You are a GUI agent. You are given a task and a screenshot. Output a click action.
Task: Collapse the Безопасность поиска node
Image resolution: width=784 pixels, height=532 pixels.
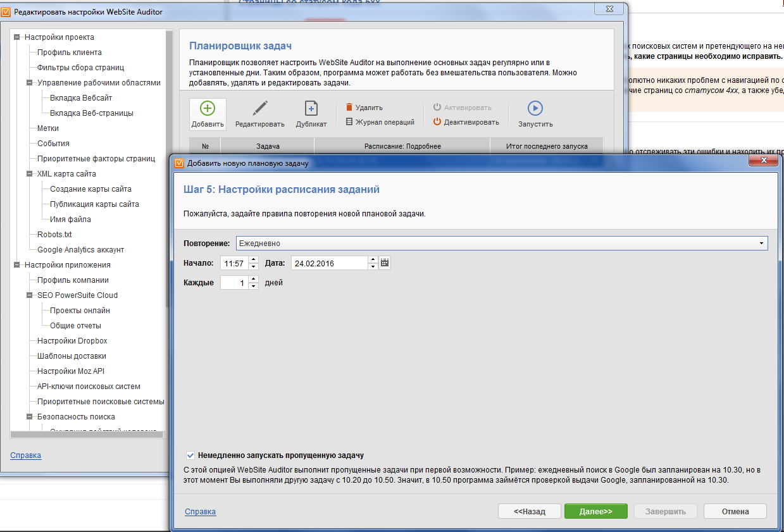(30, 417)
